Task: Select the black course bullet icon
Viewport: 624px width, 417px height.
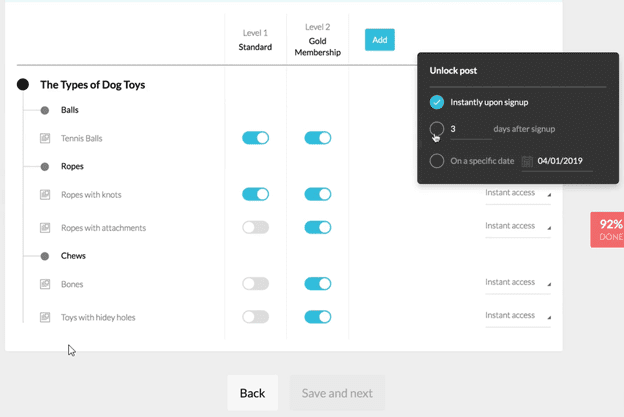Action: pyautogui.click(x=23, y=84)
